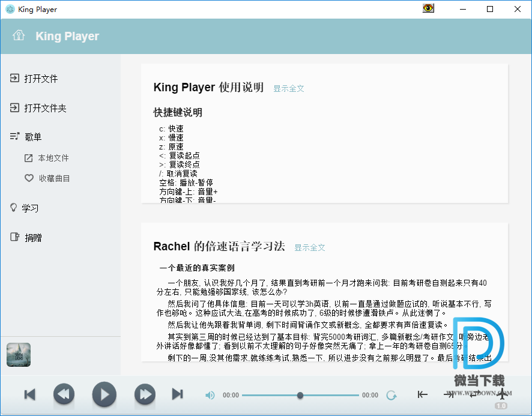Click the album cover thumbnail
This screenshot has height=416, width=532.
[x=19, y=355]
